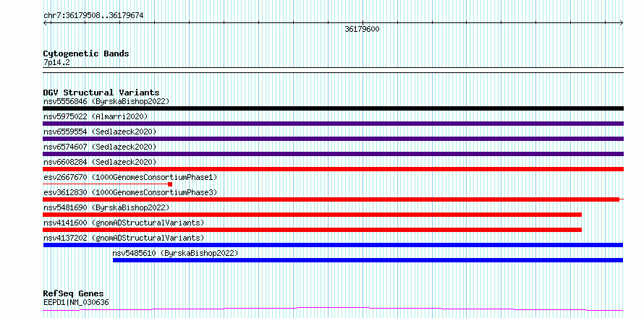
Task: Click the blue bar of nsv5485610
Action: point(368,260)
